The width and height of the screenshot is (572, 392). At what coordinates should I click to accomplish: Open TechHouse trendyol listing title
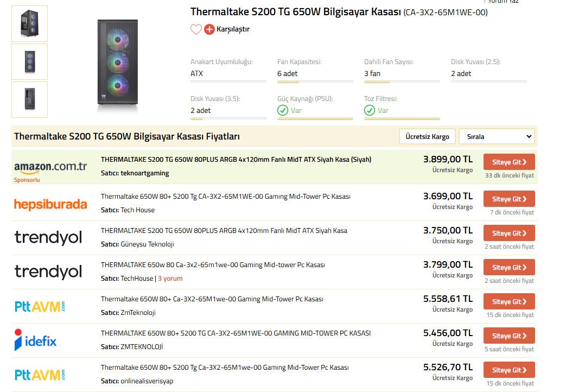(x=213, y=265)
